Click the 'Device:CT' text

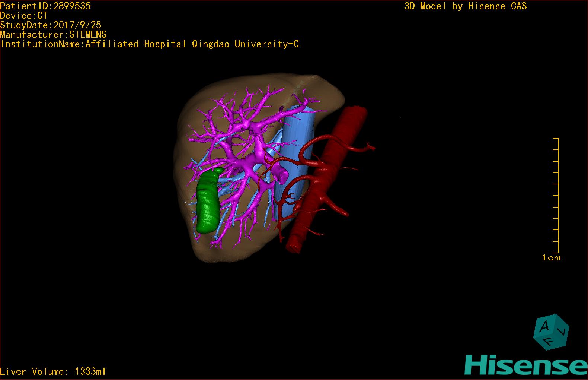point(24,16)
